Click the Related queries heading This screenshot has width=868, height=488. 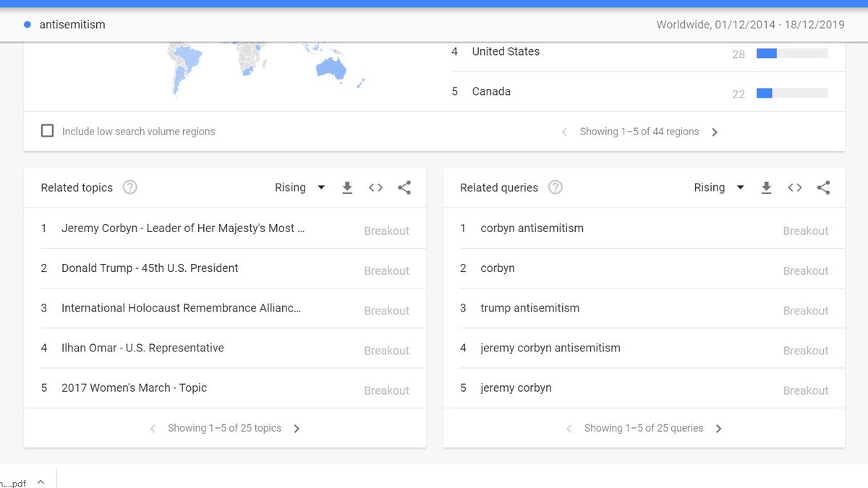499,188
